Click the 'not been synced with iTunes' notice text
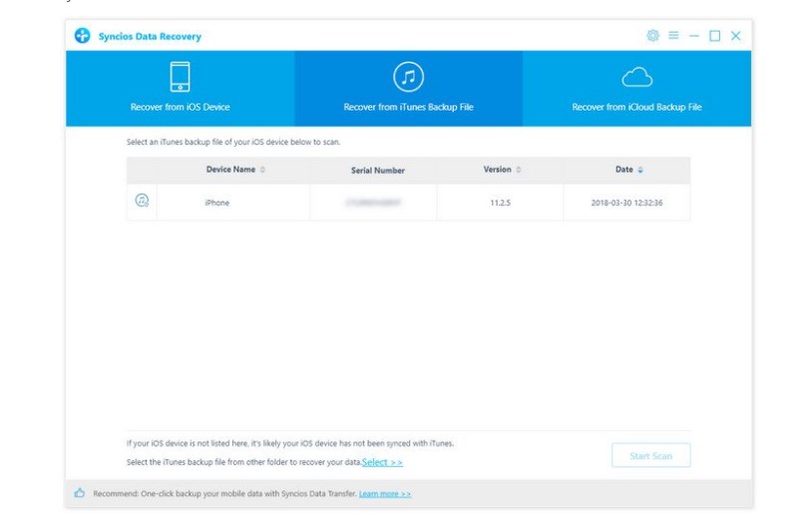 [290, 443]
